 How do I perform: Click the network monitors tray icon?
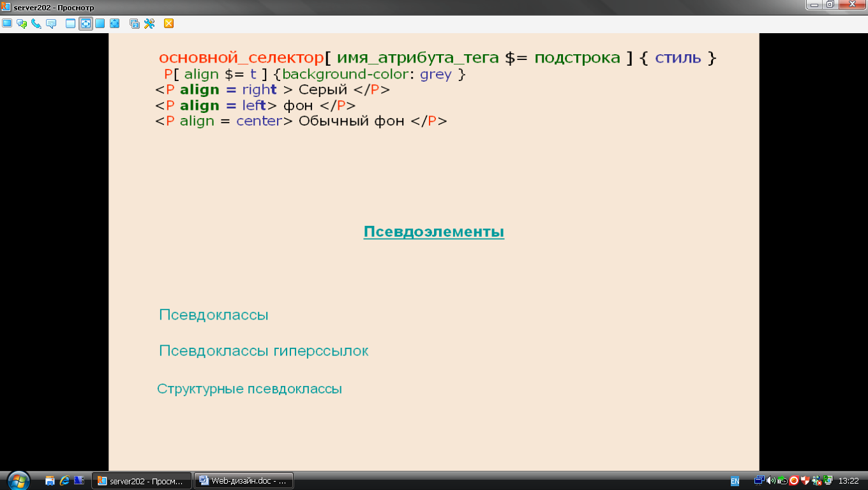click(759, 480)
